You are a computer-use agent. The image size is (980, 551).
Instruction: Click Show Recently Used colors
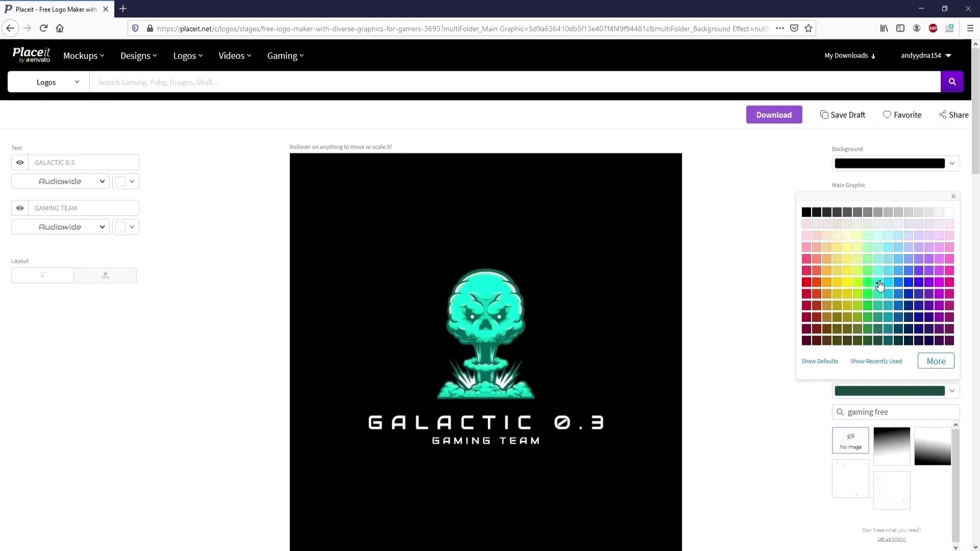[877, 361]
